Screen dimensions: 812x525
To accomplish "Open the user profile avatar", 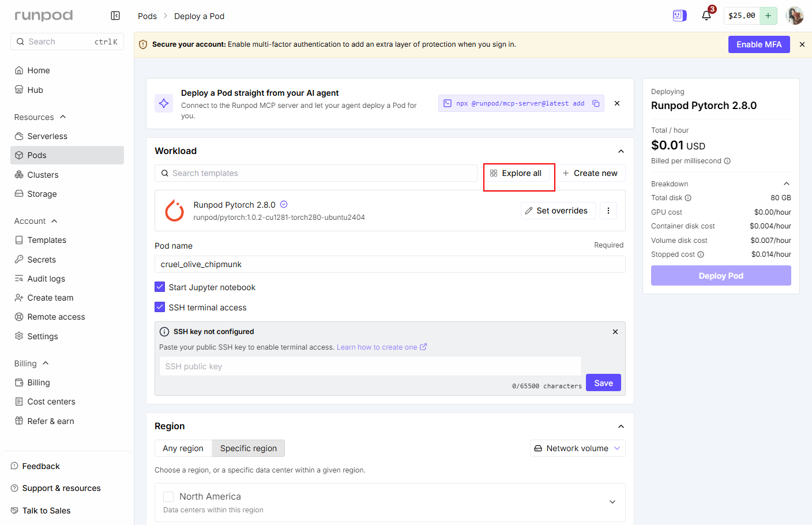I will point(795,16).
